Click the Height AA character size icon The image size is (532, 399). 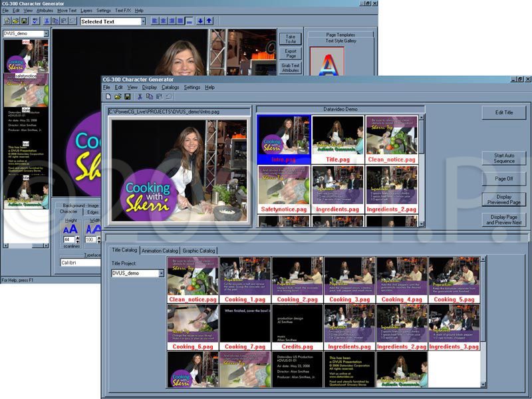70,229
